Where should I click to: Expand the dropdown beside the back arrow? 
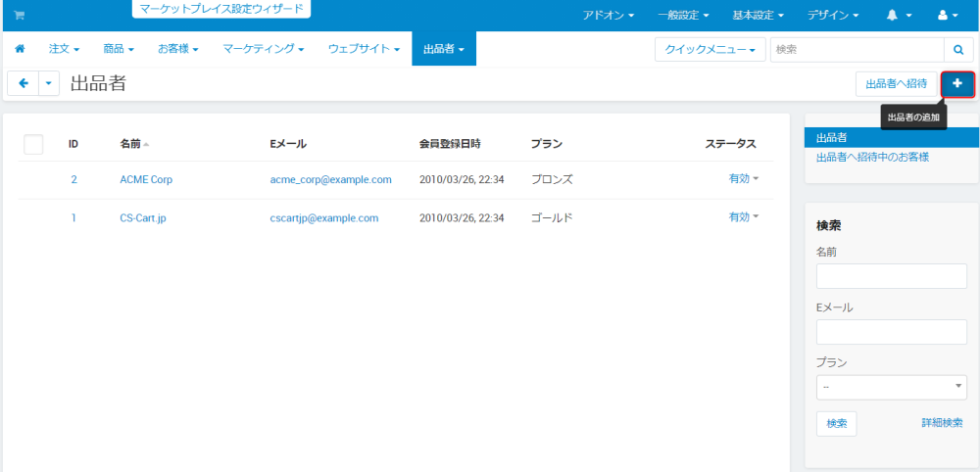49,83
